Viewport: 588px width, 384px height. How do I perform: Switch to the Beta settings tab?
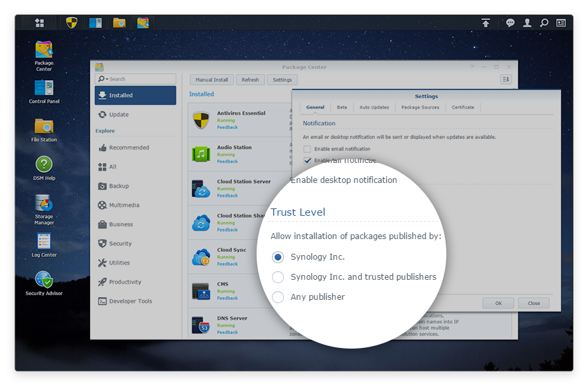(341, 107)
